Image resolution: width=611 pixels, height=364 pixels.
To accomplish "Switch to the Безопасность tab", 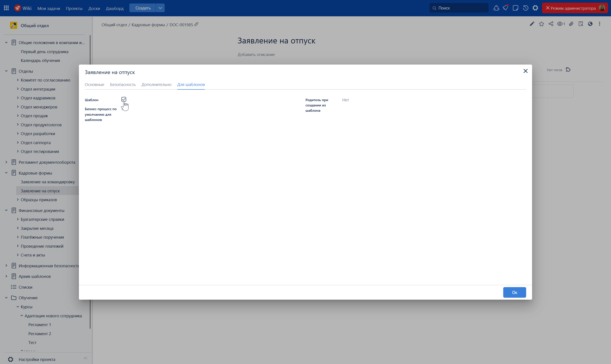I will [123, 85].
